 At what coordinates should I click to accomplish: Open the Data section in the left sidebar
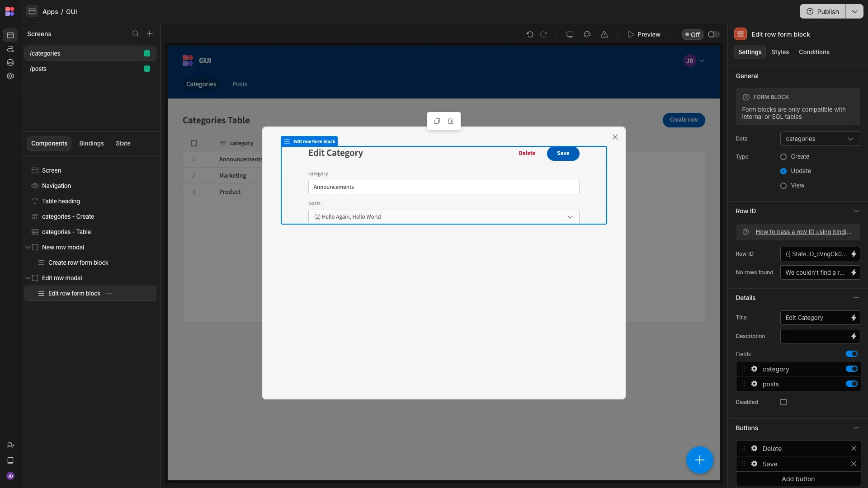tap(10, 62)
